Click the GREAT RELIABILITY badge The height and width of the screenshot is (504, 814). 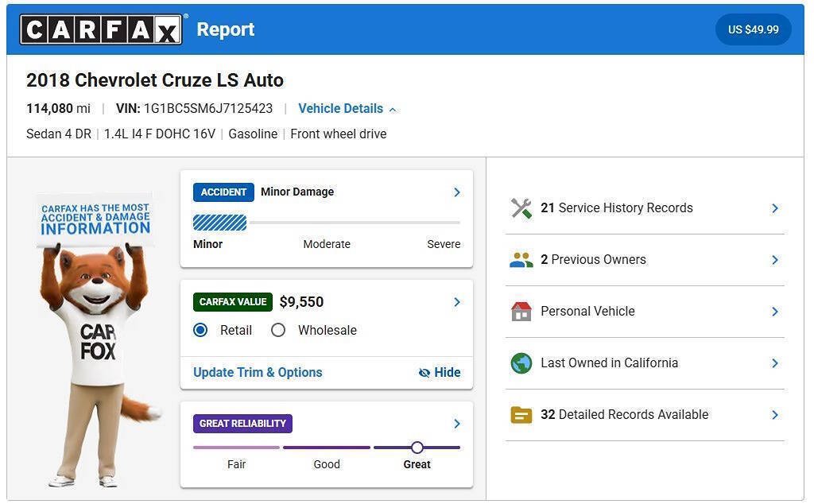(242, 424)
